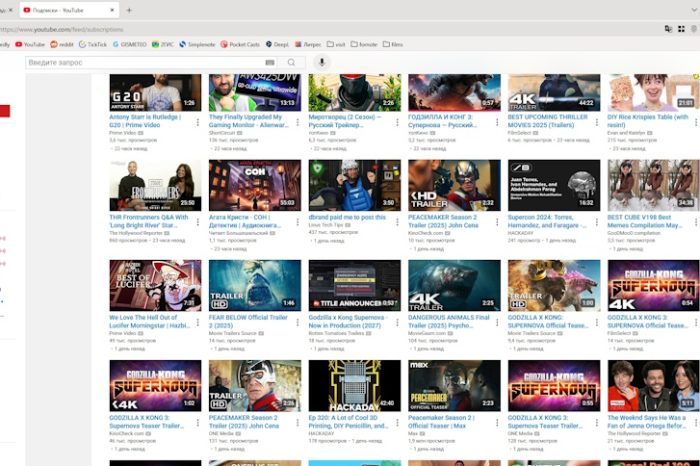700x466 pixels.
Task: Open Linus Tech Tips channel name
Action: tap(325, 225)
